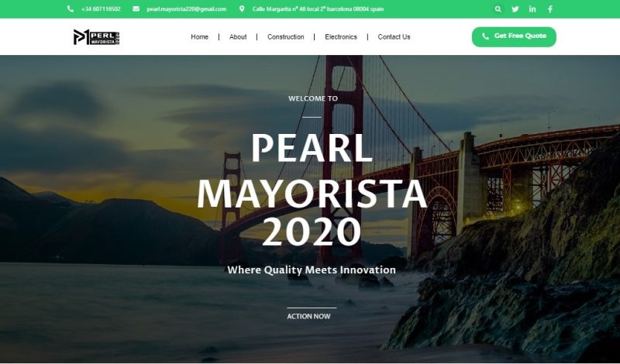Click the ACTION NOW link
Screen dimensions: 620x364
308,316
